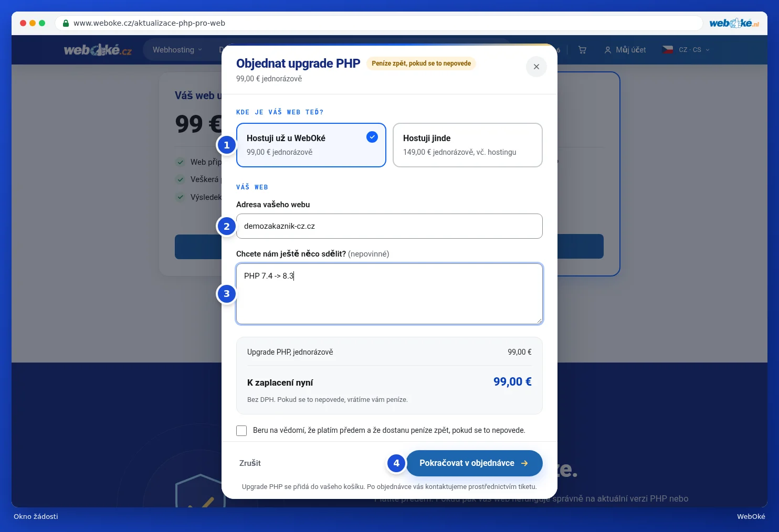This screenshot has height=532, width=779.
Task: Select the 'Hostuji už u WebOké' option
Action: (311, 145)
